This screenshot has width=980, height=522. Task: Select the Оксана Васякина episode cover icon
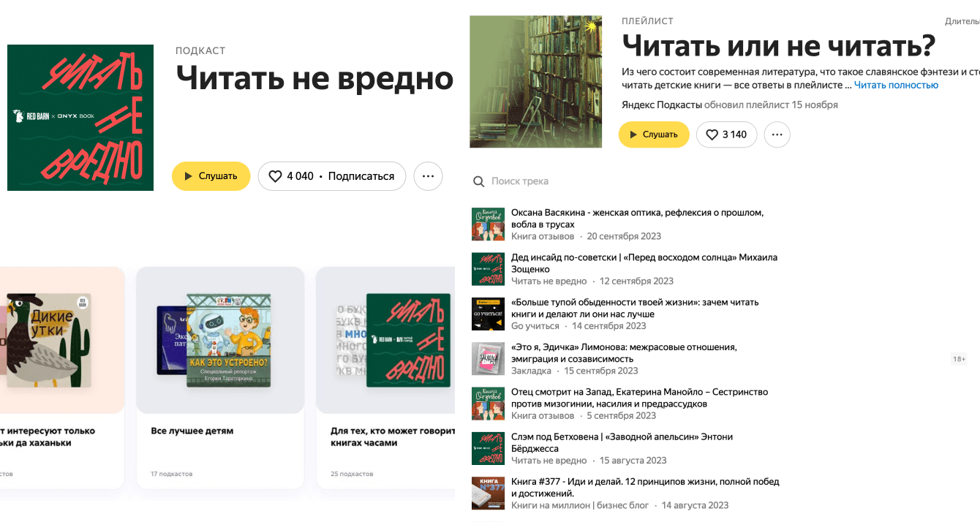coord(489,224)
